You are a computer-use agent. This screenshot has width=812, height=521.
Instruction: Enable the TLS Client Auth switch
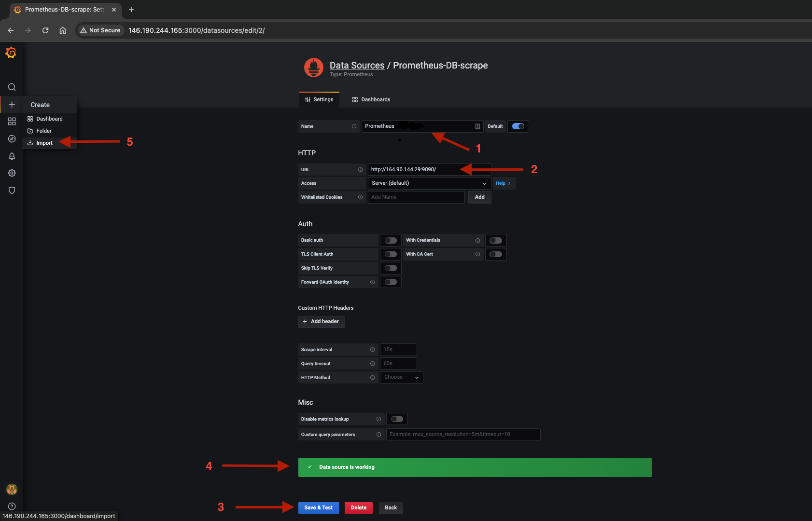coord(391,254)
